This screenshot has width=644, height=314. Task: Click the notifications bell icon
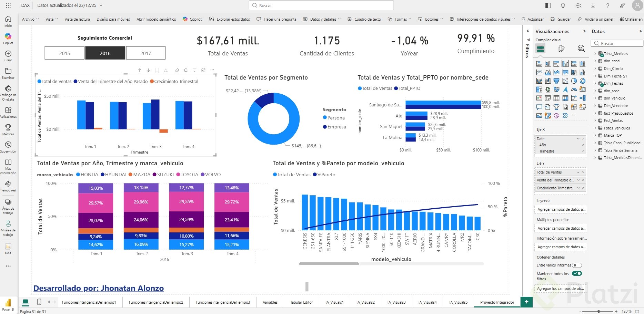pyautogui.click(x=563, y=6)
